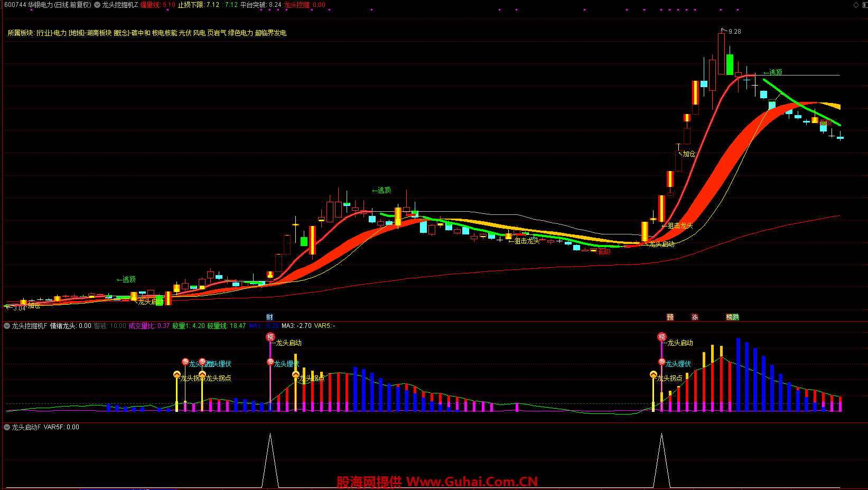Click the 警戒 10.00 value label

pos(110,326)
